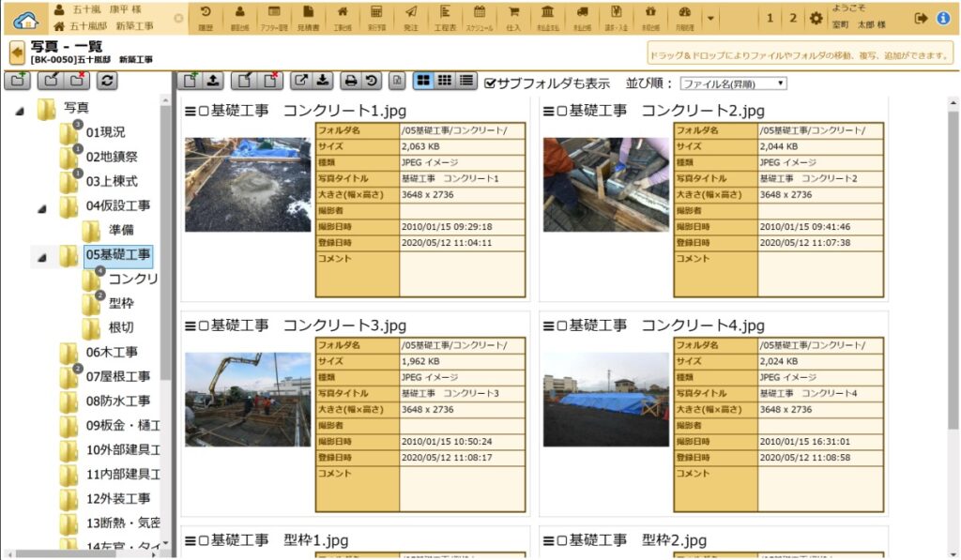This screenshot has height=560, width=961.
Task: Open the settings gear icon
Action: pyautogui.click(x=816, y=19)
